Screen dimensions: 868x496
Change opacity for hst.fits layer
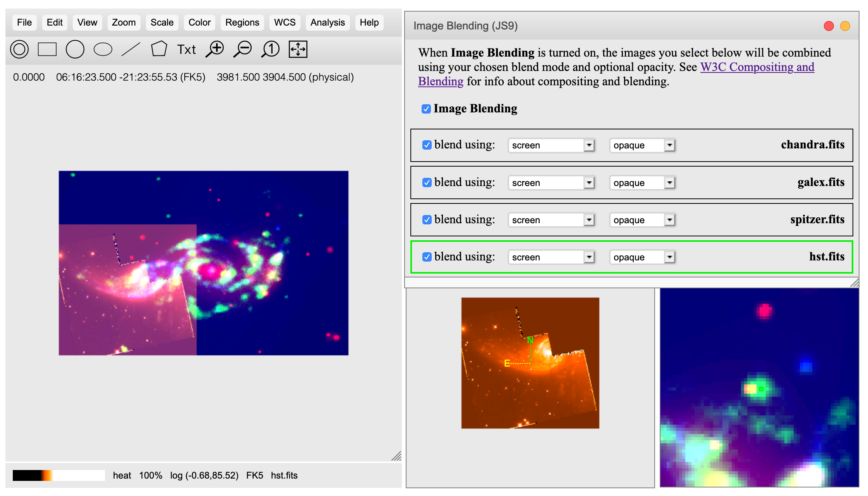tap(641, 257)
